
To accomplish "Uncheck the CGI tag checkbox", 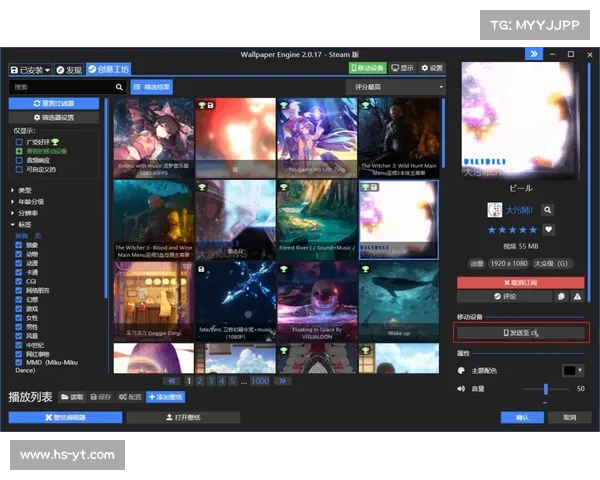I will click(x=18, y=281).
